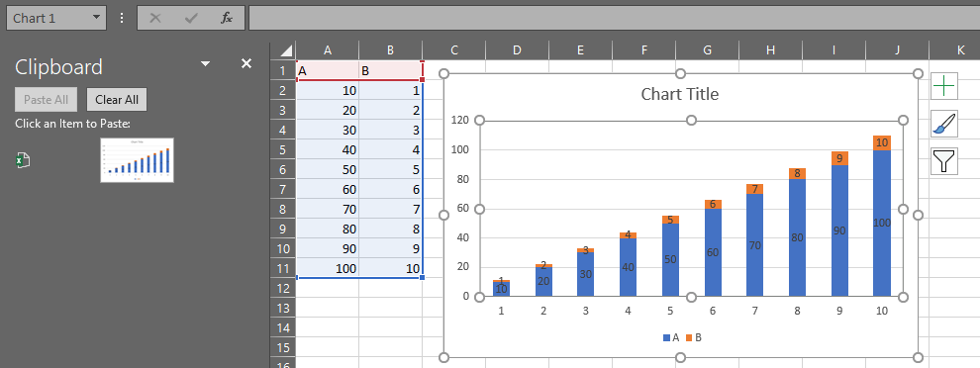Paste the chart thumbnail clipboard item
980x368 pixels.
point(137,160)
